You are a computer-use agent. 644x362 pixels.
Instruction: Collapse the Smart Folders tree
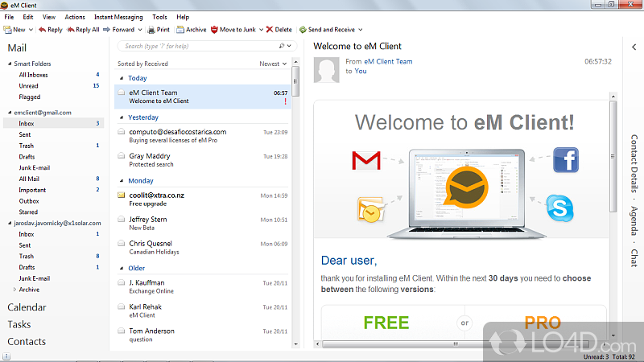(x=10, y=64)
